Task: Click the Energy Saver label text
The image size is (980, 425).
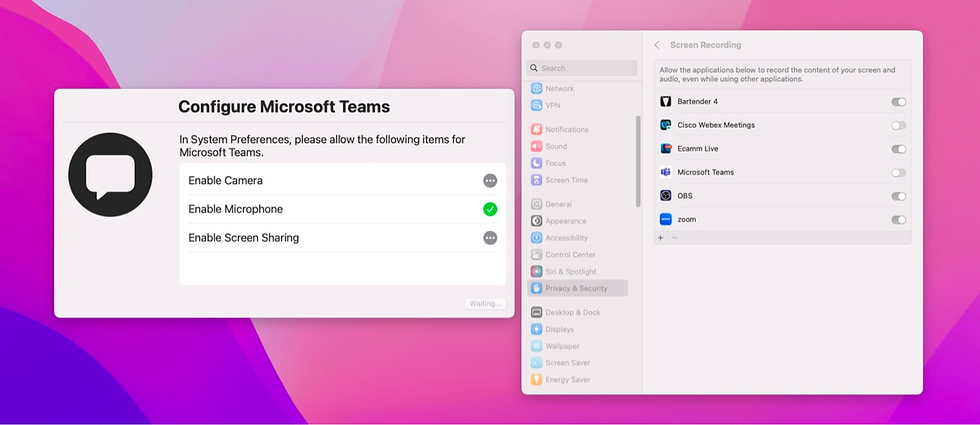Action: pos(568,379)
